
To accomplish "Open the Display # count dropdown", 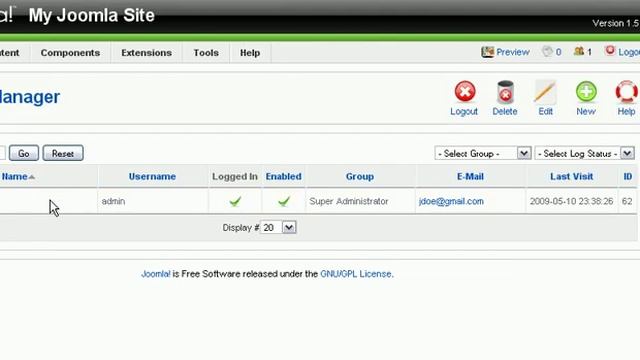I will [278, 228].
